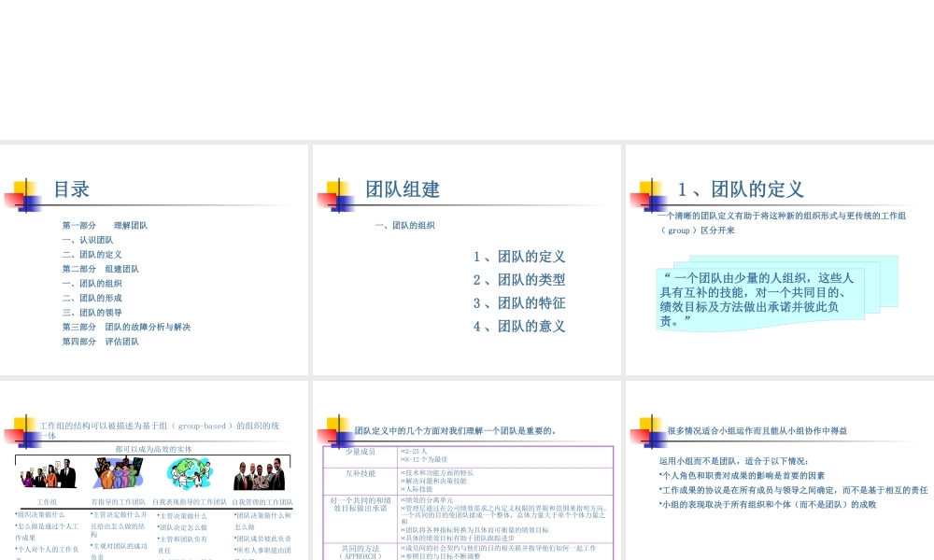Click the cyan quote box defining 一个团队
The height and width of the screenshot is (560, 934).
point(760,300)
